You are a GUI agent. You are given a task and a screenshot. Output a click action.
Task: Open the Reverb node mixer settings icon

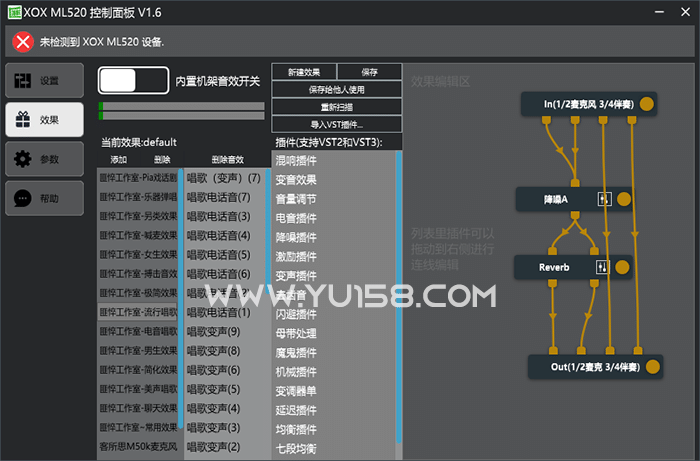(x=603, y=267)
